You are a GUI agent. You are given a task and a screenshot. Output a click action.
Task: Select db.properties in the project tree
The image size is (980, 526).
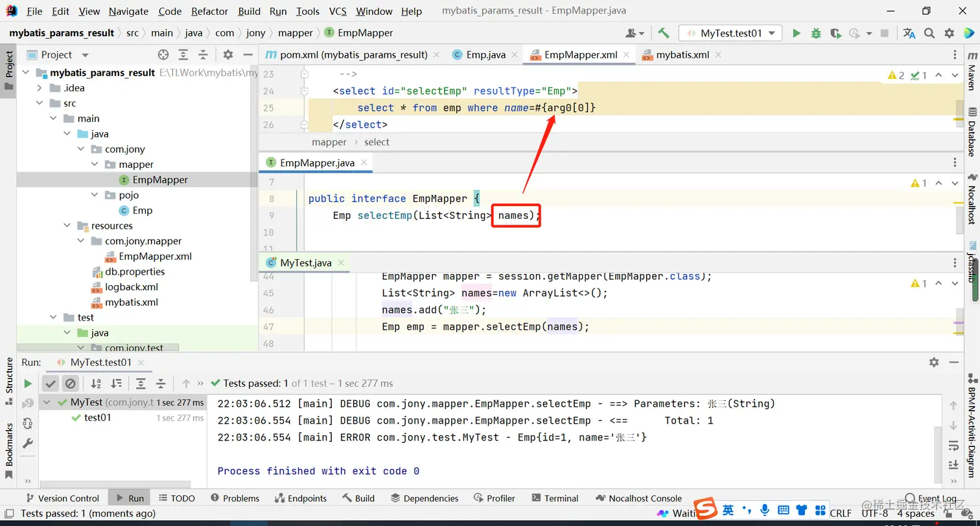tap(135, 271)
